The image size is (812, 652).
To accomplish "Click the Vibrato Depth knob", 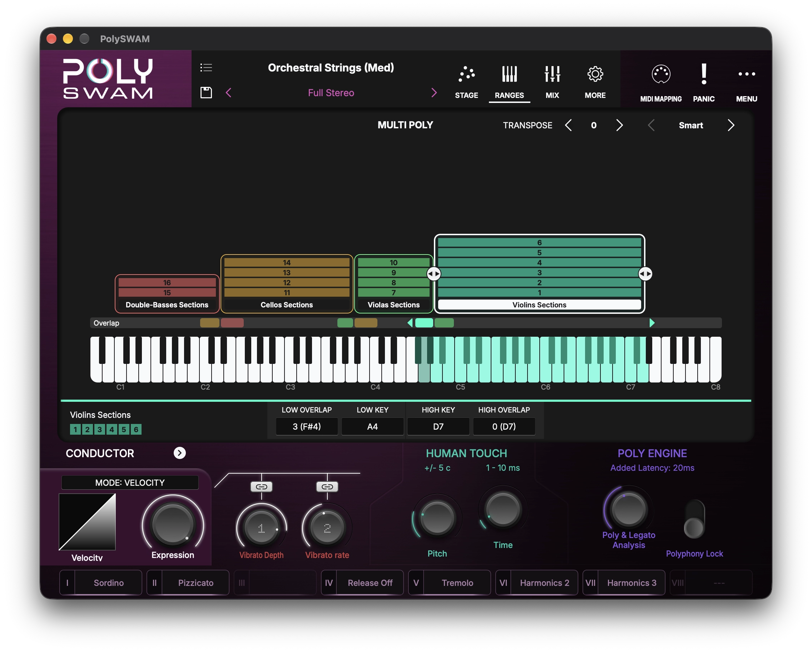I will 261,527.
